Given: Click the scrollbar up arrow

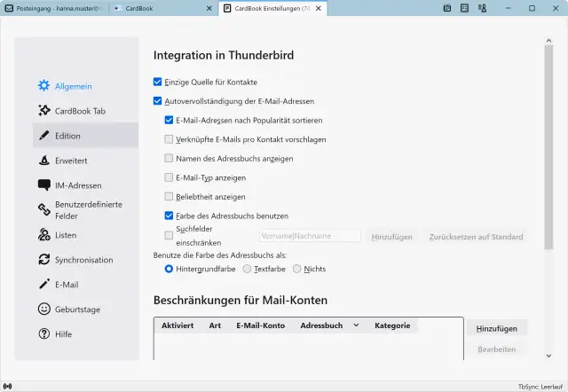Looking at the screenshot, I should (x=548, y=41).
